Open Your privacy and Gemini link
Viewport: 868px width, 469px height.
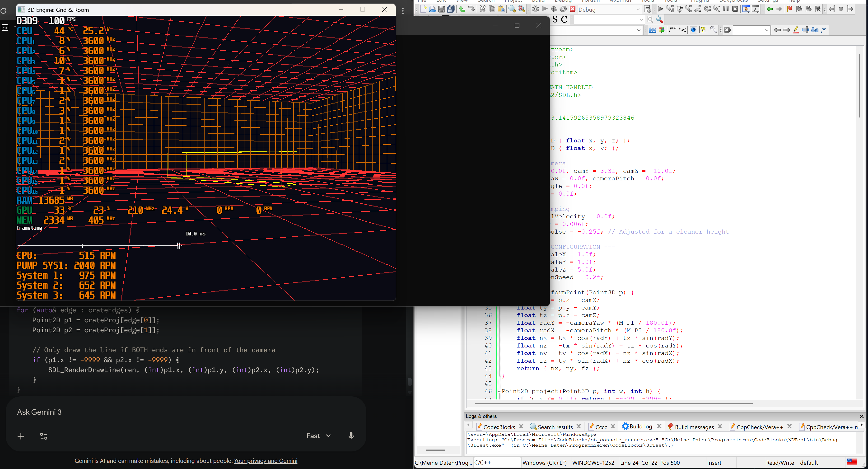(x=266, y=461)
